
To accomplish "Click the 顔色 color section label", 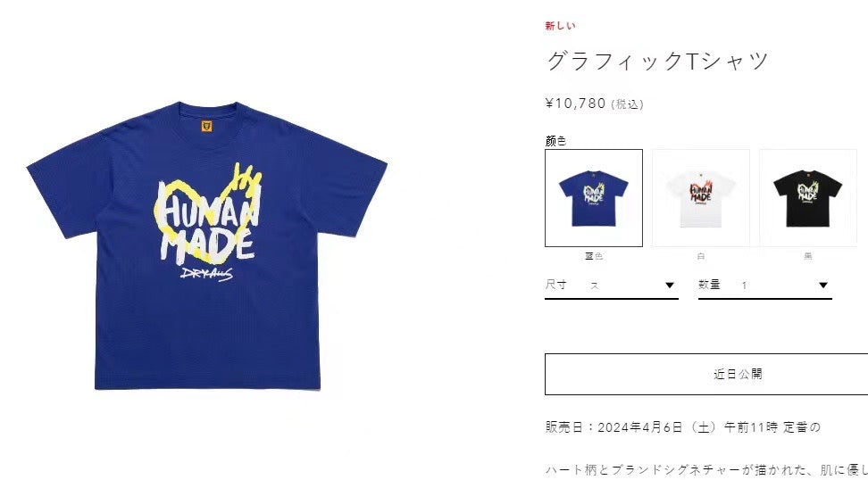I will point(555,141).
